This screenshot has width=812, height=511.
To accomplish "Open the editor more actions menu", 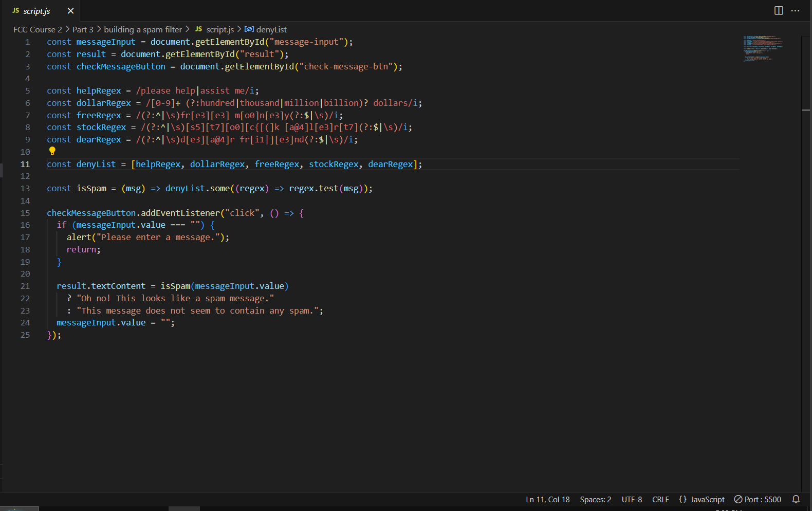I will [795, 11].
